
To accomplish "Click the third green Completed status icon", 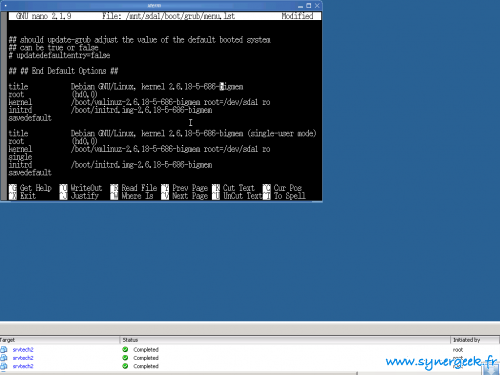I will [x=125, y=366].
